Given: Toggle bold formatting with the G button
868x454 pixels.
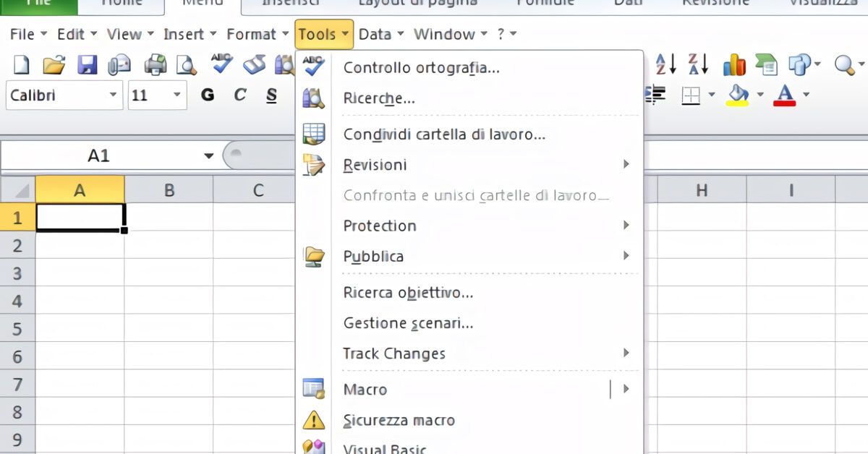Looking at the screenshot, I should [x=208, y=95].
